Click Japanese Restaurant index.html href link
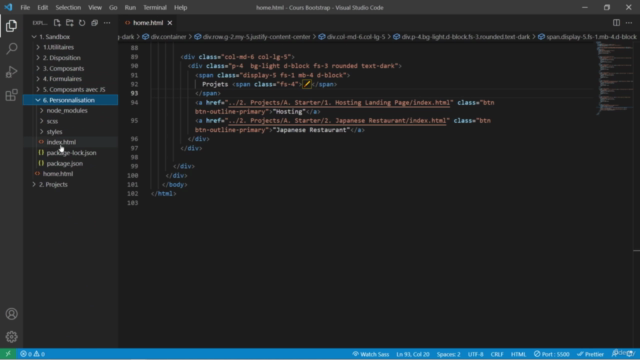The image size is (640, 360). coord(337,121)
